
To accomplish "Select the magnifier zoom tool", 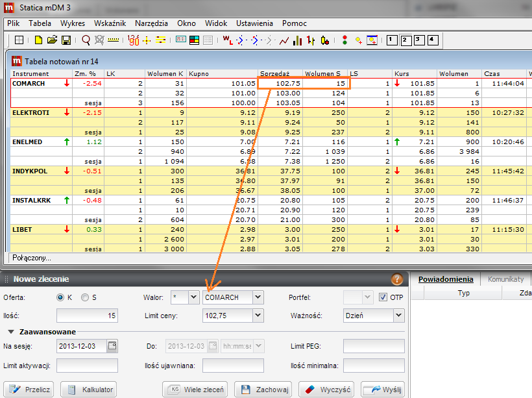I will [86, 40].
